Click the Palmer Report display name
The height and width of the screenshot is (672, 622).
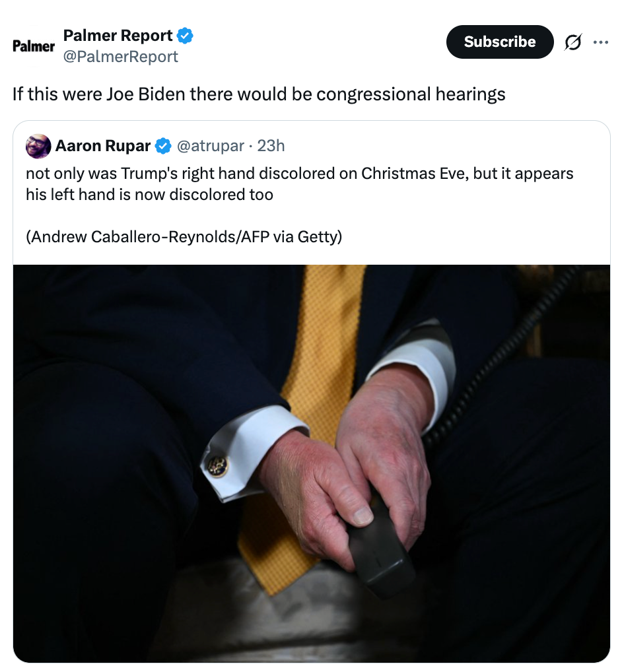(x=118, y=36)
